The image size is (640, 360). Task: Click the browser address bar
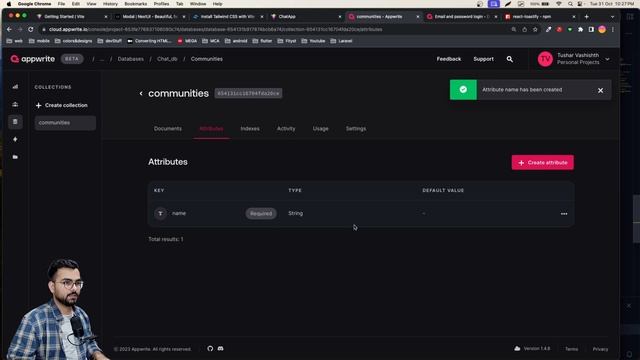click(278, 29)
